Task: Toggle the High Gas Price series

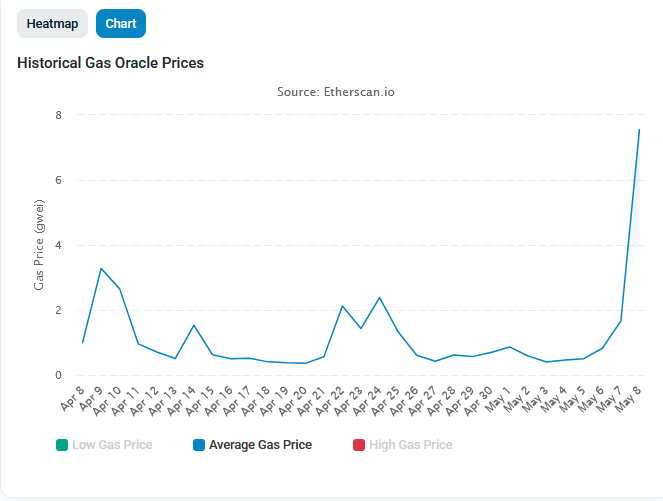Action: (403, 445)
